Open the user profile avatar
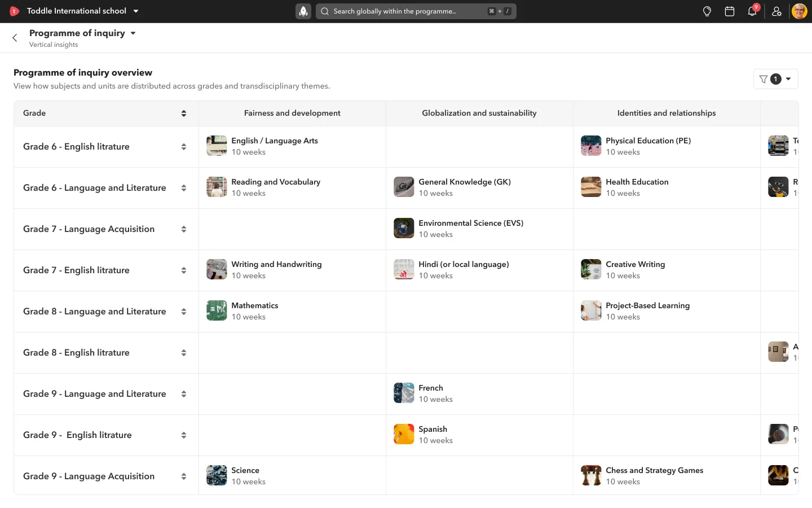 (799, 11)
